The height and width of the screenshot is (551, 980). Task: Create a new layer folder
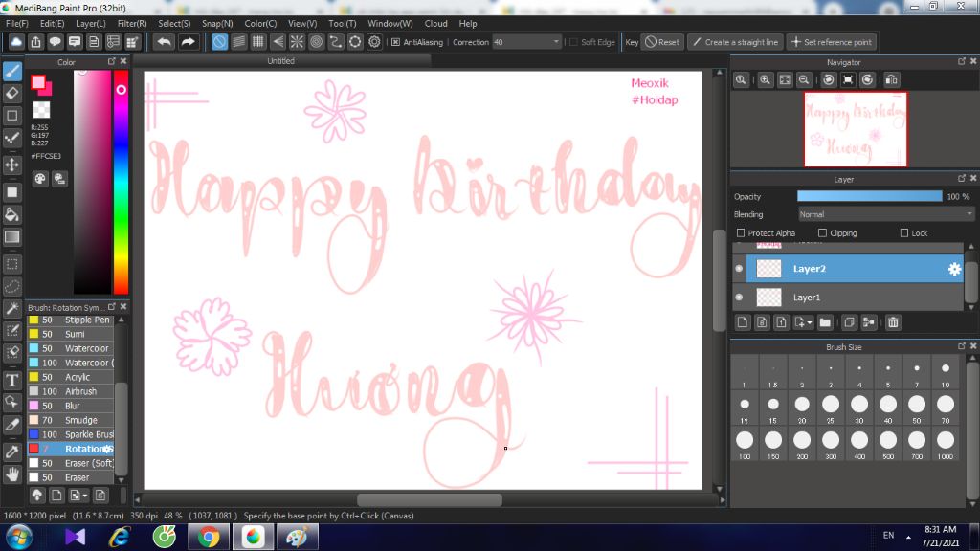click(x=825, y=322)
